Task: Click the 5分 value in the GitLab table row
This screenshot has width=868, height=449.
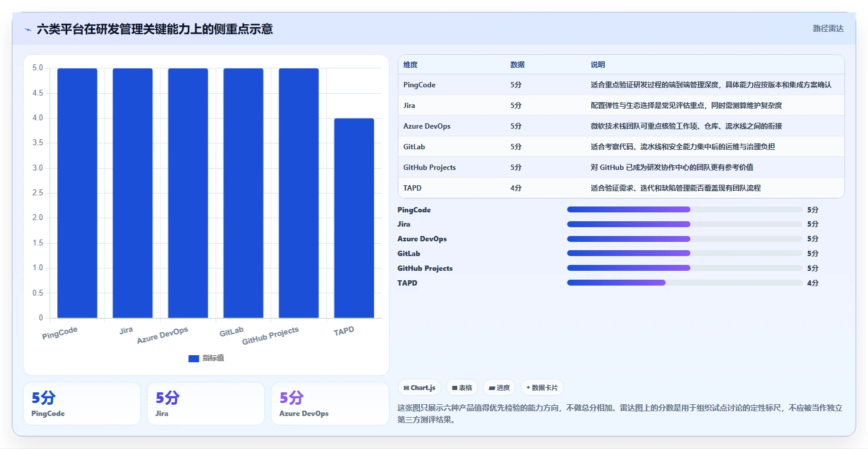Action: [516, 147]
